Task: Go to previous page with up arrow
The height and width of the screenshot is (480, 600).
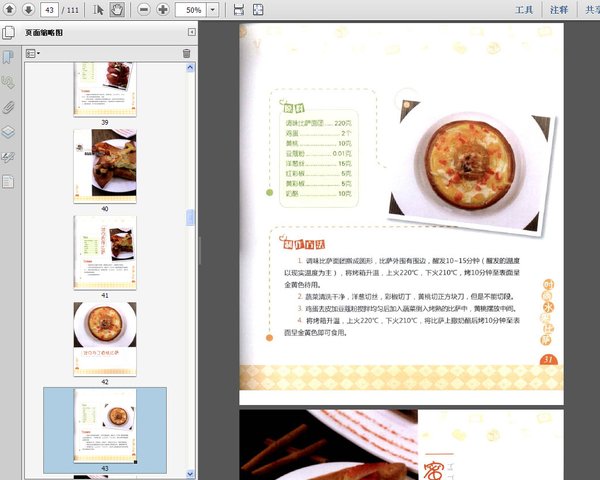Action: coord(10,9)
